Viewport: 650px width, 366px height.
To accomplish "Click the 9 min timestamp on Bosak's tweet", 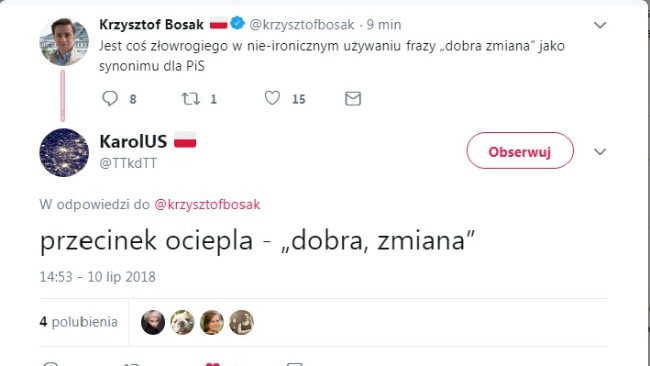I will click(384, 24).
